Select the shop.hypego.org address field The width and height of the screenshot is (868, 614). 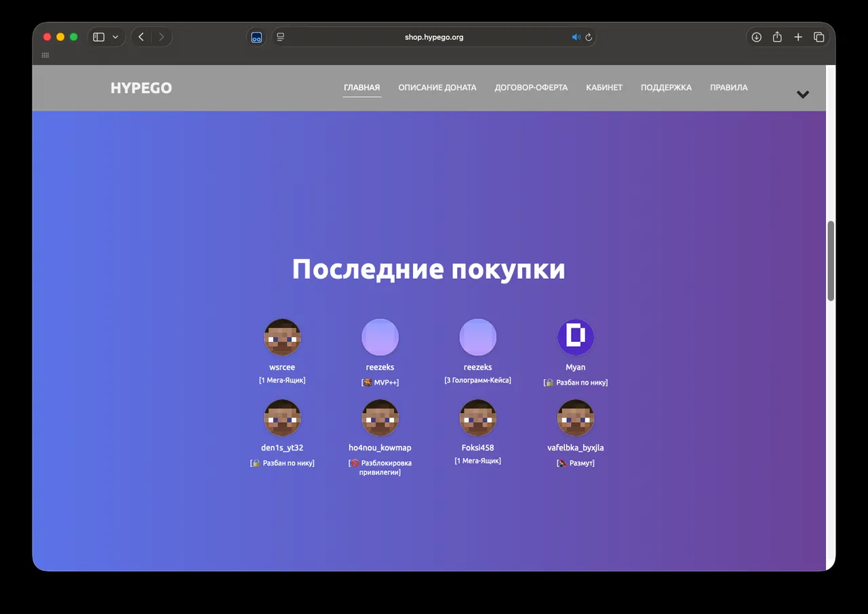click(434, 37)
